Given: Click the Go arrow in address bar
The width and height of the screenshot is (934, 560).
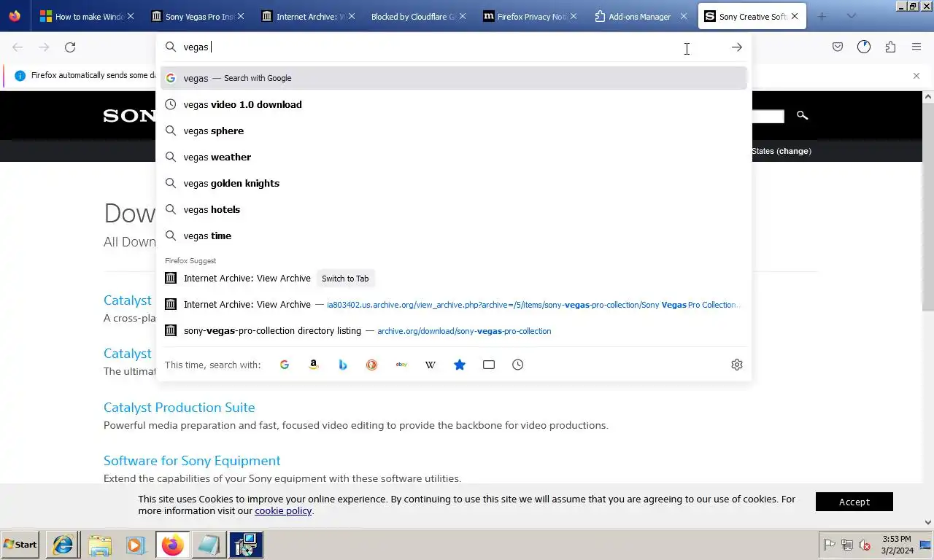Looking at the screenshot, I should pyautogui.click(x=736, y=47).
